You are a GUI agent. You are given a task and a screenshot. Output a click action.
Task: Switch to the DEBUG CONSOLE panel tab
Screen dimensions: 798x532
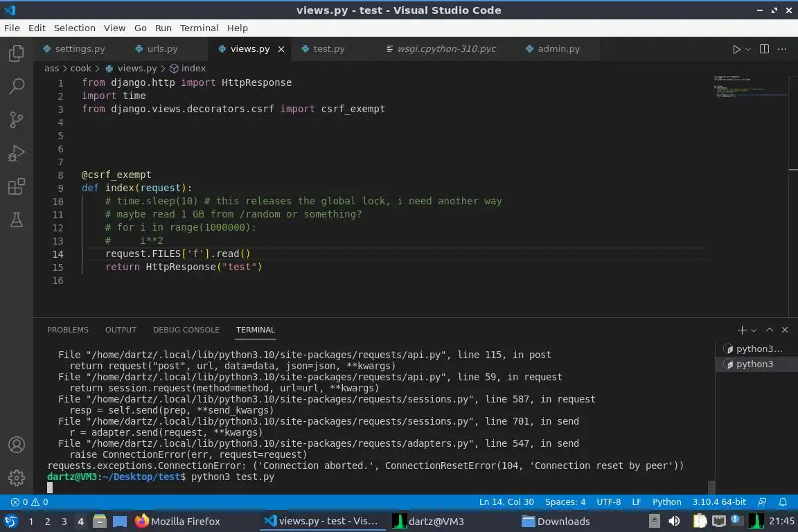pyautogui.click(x=186, y=330)
